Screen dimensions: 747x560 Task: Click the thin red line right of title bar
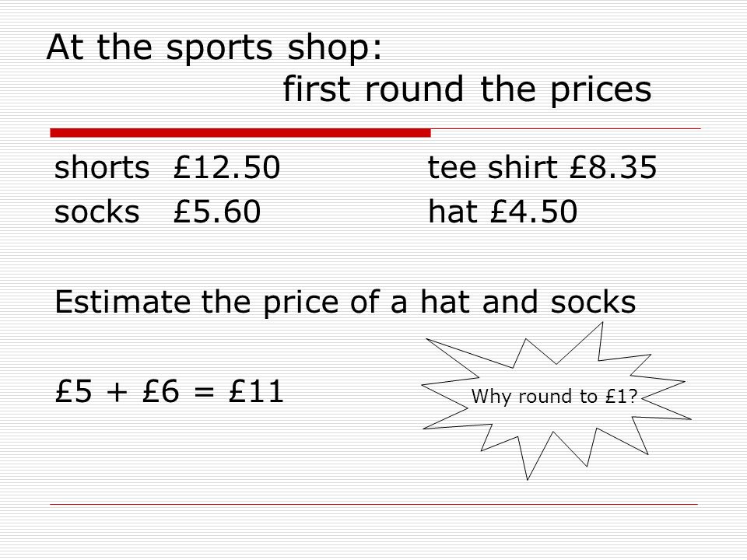pyautogui.click(x=566, y=128)
